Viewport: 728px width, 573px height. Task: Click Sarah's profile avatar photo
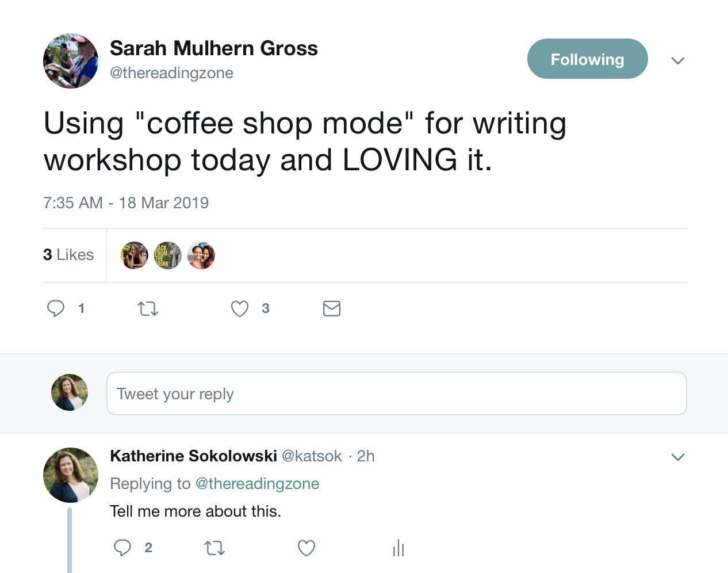tap(71, 61)
